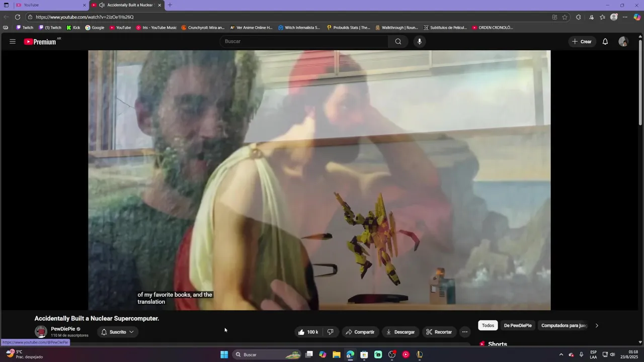Screen dimensions: 644x362
Task: Expand the Suscrito notification dropdown
Action: (x=118, y=332)
